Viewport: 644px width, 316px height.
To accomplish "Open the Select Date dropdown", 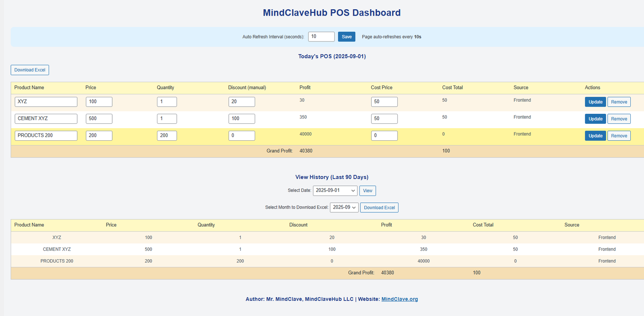I will [x=335, y=191].
